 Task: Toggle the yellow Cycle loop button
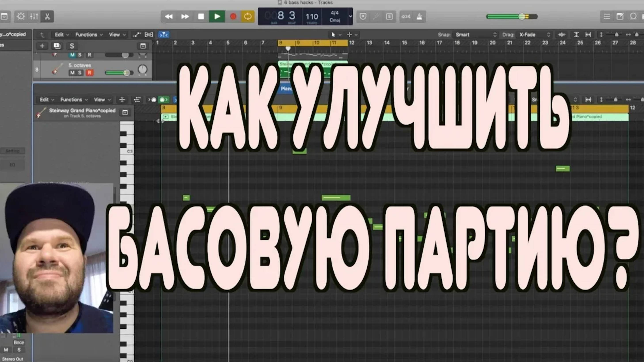[247, 17]
